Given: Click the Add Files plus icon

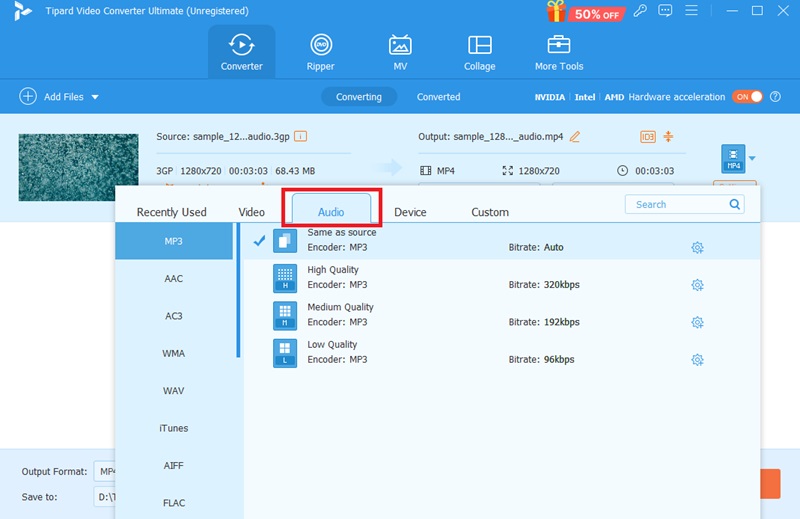Looking at the screenshot, I should point(28,96).
